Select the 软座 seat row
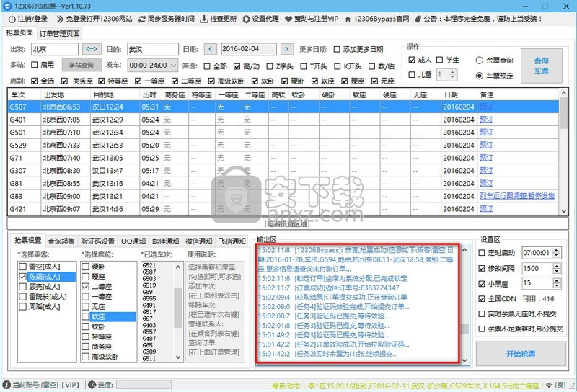This screenshot has height=392, width=577. [x=108, y=316]
